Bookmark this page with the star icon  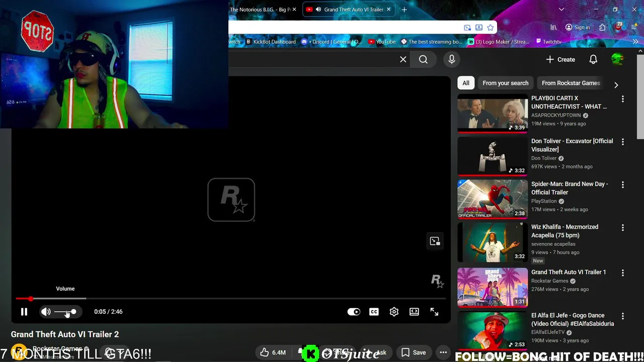pyautogui.click(x=490, y=28)
